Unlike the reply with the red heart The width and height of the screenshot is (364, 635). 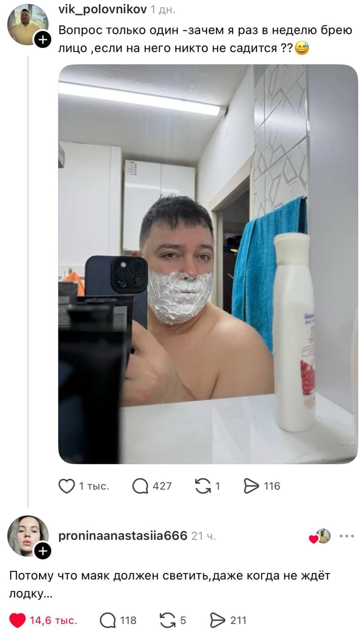tap(17, 620)
